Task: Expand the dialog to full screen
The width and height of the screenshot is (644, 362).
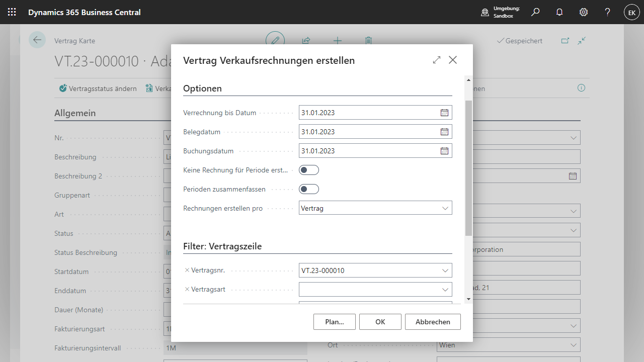Action: pos(436,60)
